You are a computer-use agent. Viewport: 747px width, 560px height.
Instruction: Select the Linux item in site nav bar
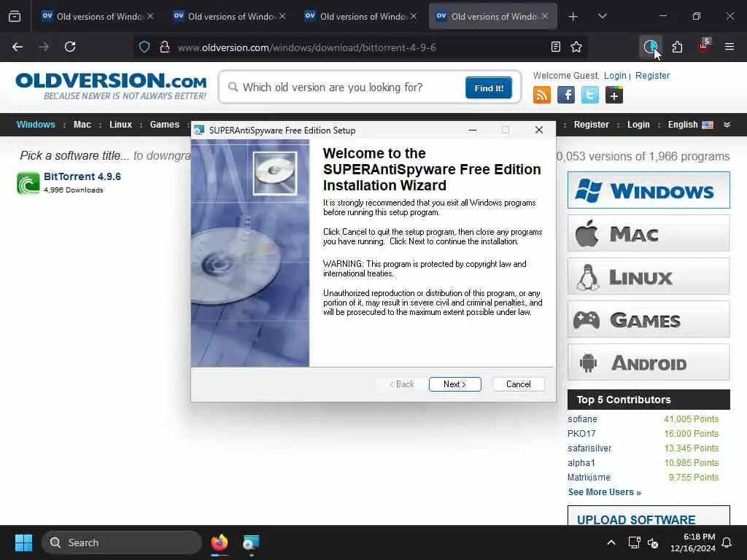click(x=120, y=124)
